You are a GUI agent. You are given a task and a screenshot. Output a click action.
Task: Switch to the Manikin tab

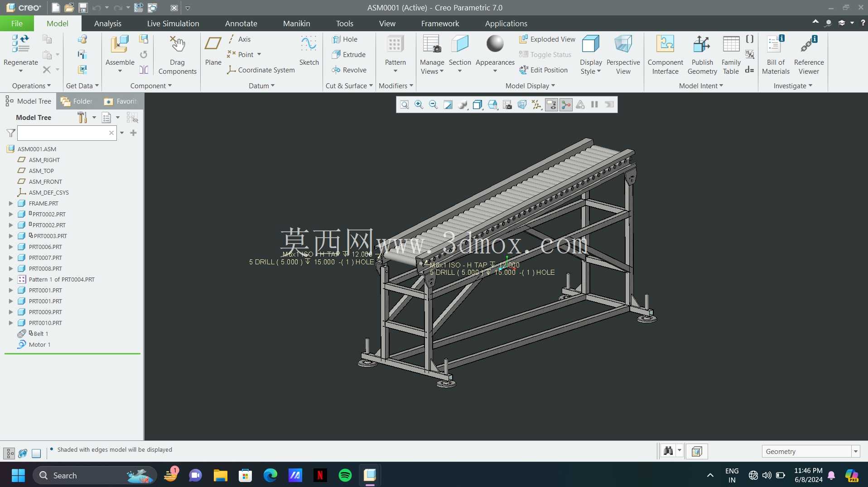coord(297,24)
